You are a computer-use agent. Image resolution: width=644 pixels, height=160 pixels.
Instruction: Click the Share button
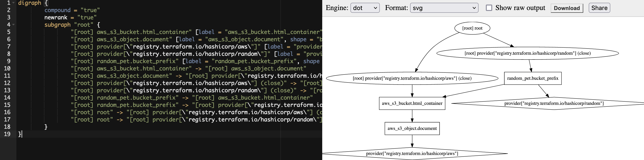coord(599,8)
